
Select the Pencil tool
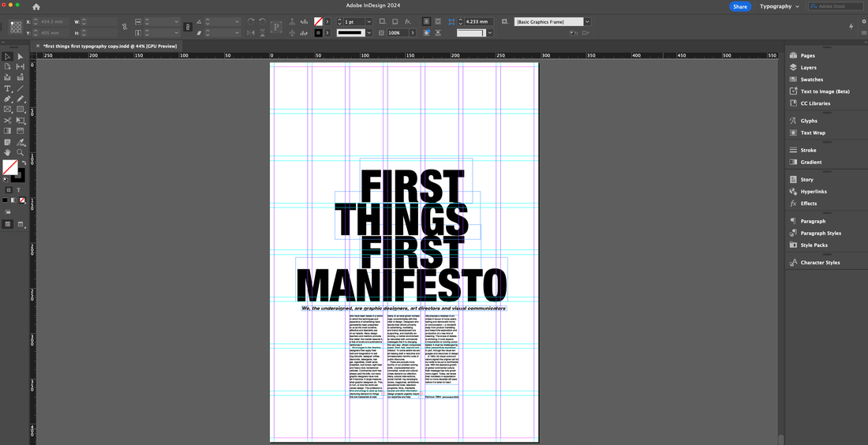[21, 99]
